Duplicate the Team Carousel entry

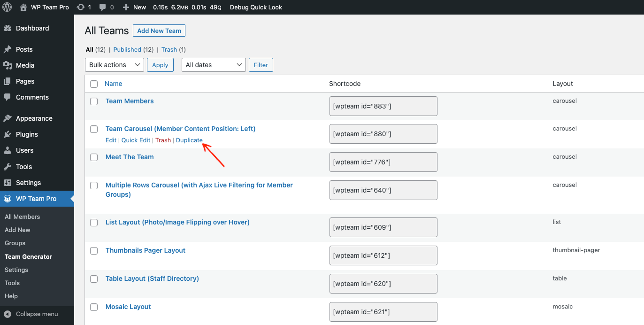[189, 140]
